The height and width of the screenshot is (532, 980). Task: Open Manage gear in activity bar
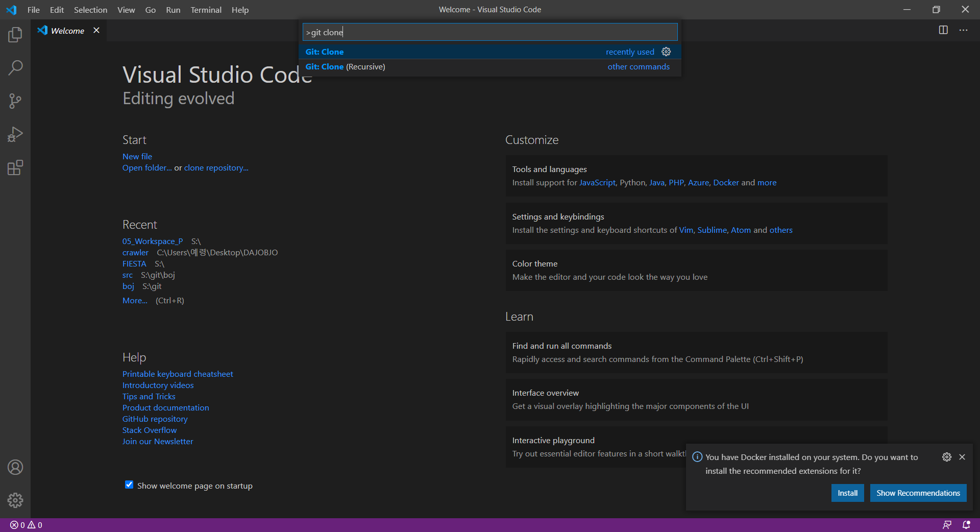point(15,500)
